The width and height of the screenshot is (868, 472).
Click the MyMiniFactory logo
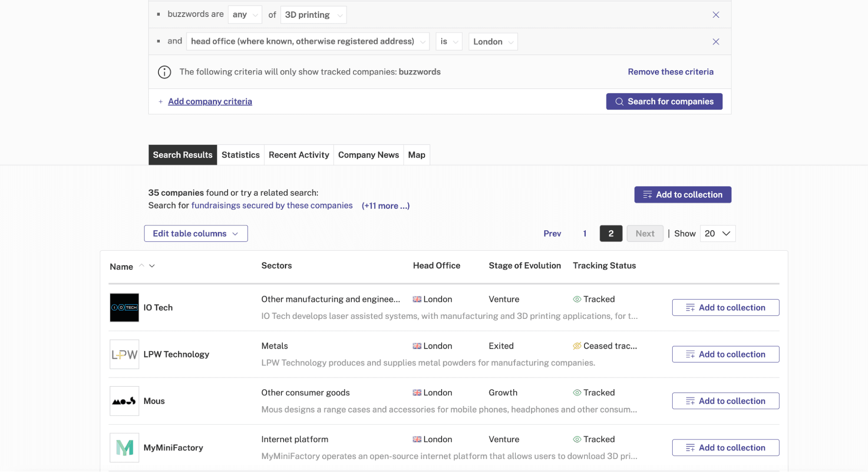coord(124,448)
